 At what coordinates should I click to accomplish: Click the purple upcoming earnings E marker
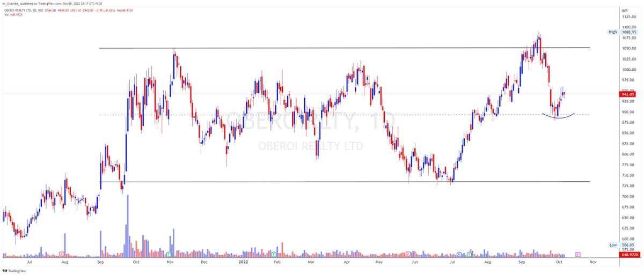(578, 254)
